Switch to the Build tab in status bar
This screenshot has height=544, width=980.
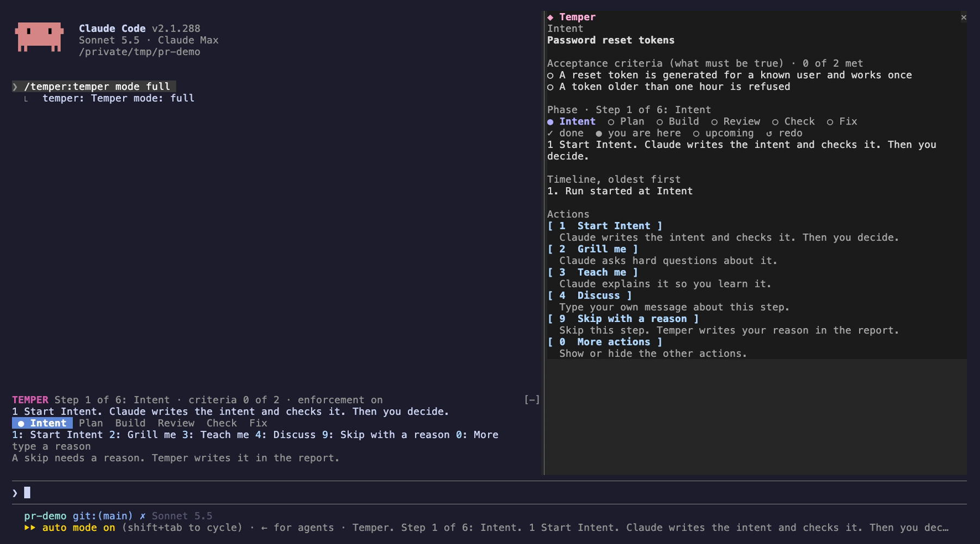coord(130,423)
